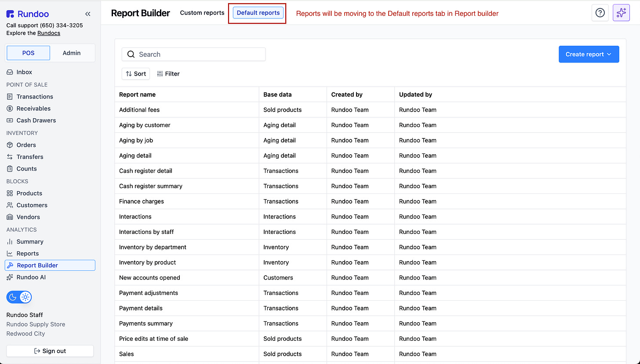Open the Rundocs link
The height and width of the screenshot is (364, 640).
click(x=49, y=33)
